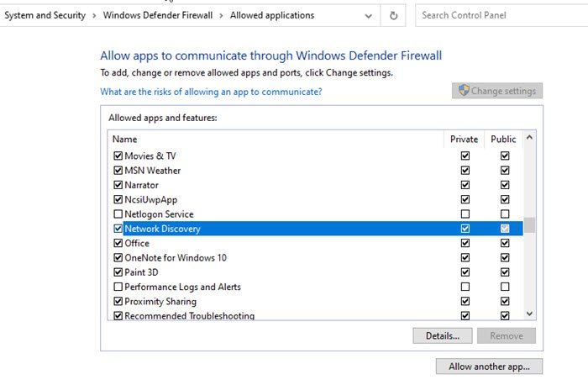Open the risks of allowing an app link
The image size is (588, 385).
point(211,92)
